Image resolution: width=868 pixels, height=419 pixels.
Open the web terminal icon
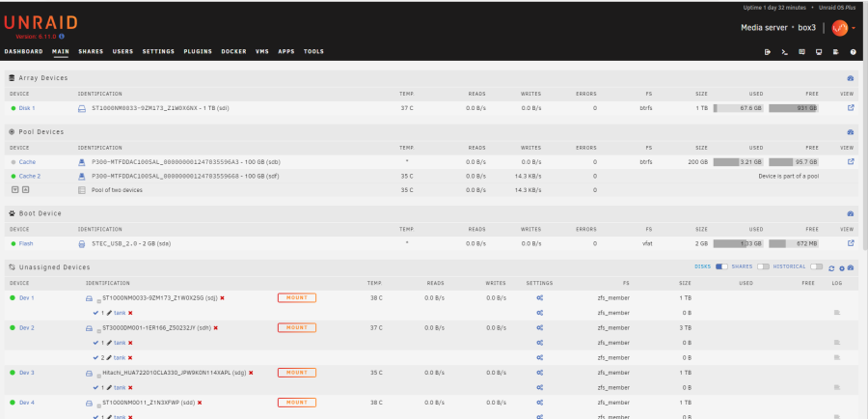pos(784,51)
